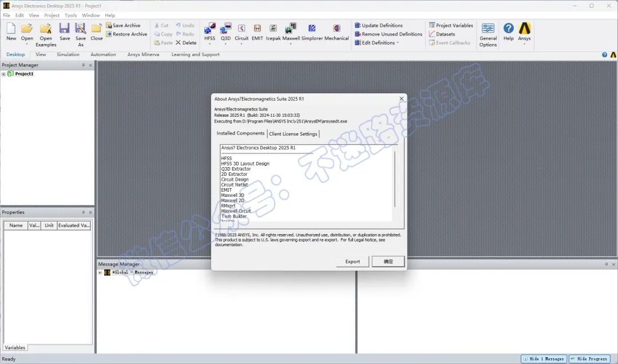Open the HFSS dropdown arrow
Viewport: 618px width, 364px height.
(209, 43)
